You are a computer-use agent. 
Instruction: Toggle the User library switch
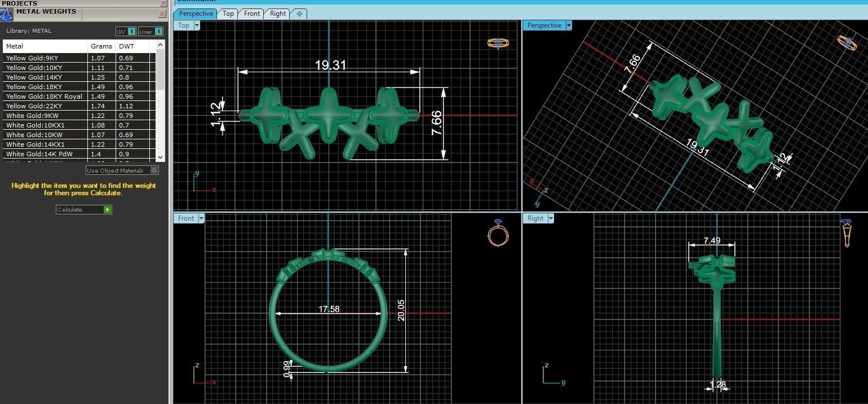(x=150, y=32)
